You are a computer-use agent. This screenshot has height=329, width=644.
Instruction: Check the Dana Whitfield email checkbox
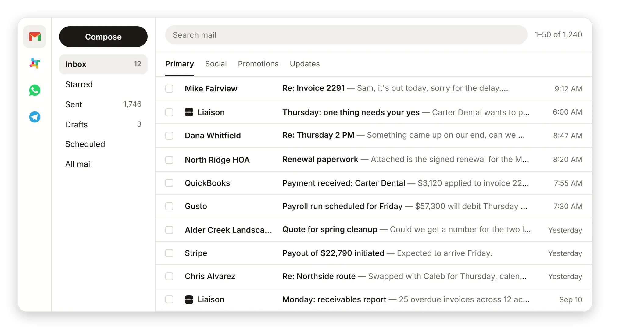tap(169, 136)
